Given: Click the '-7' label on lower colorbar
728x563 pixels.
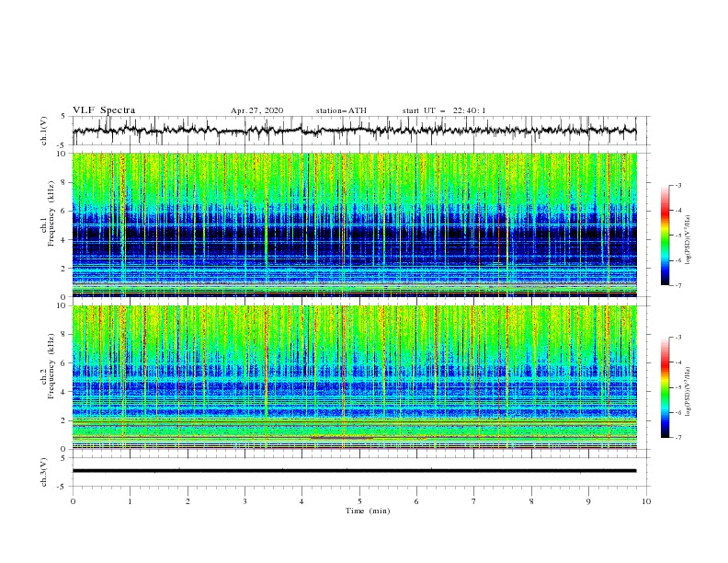Looking at the screenshot, I should [678, 438].
